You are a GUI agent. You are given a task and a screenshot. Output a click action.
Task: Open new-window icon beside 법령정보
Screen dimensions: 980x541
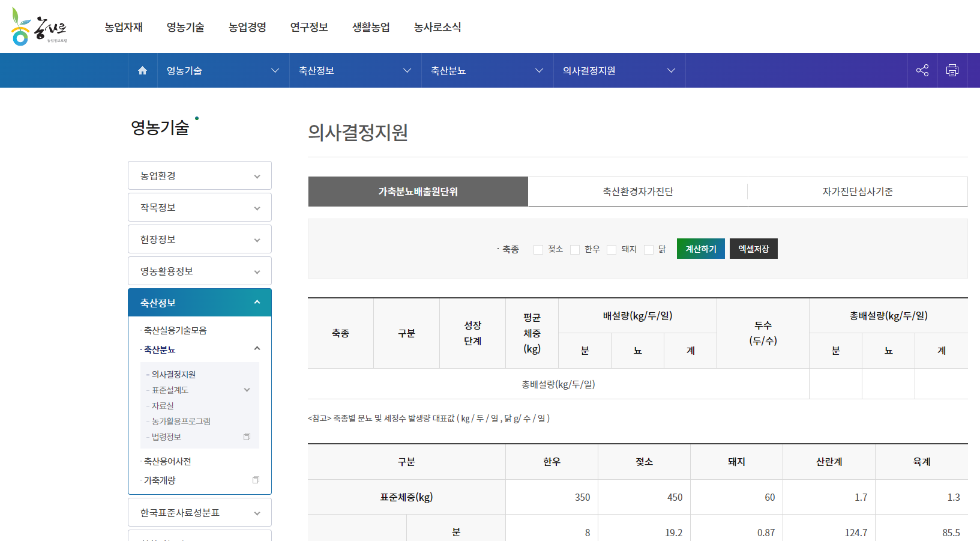247,437
